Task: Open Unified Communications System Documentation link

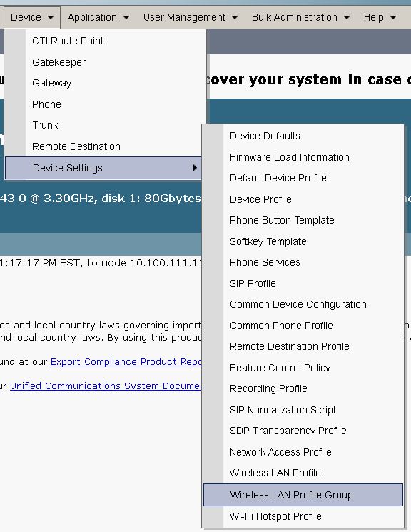Action: point(106,386)
